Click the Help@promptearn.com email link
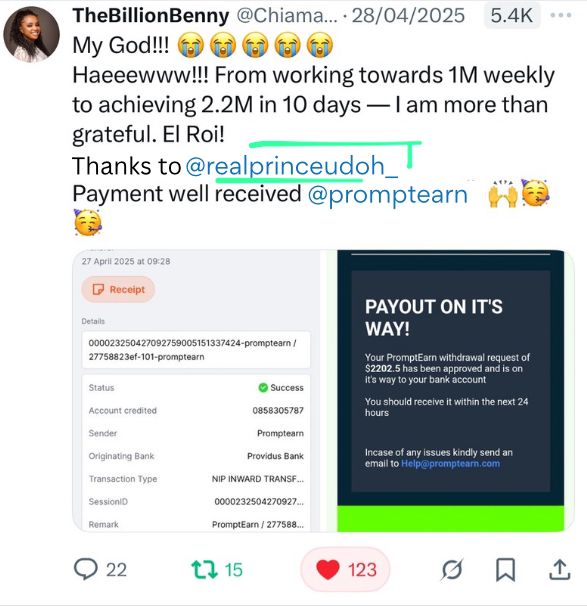 450,463
